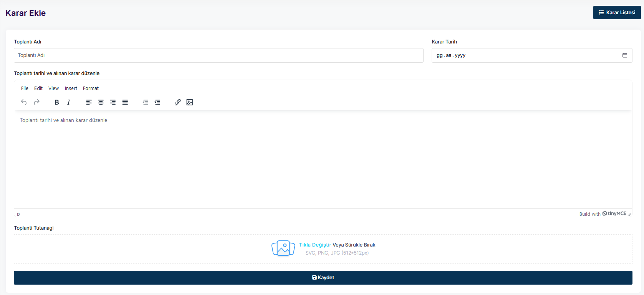Viewport: 644px width, 295px height.
Task: Justify the editor text
Action: coord(125,102)
